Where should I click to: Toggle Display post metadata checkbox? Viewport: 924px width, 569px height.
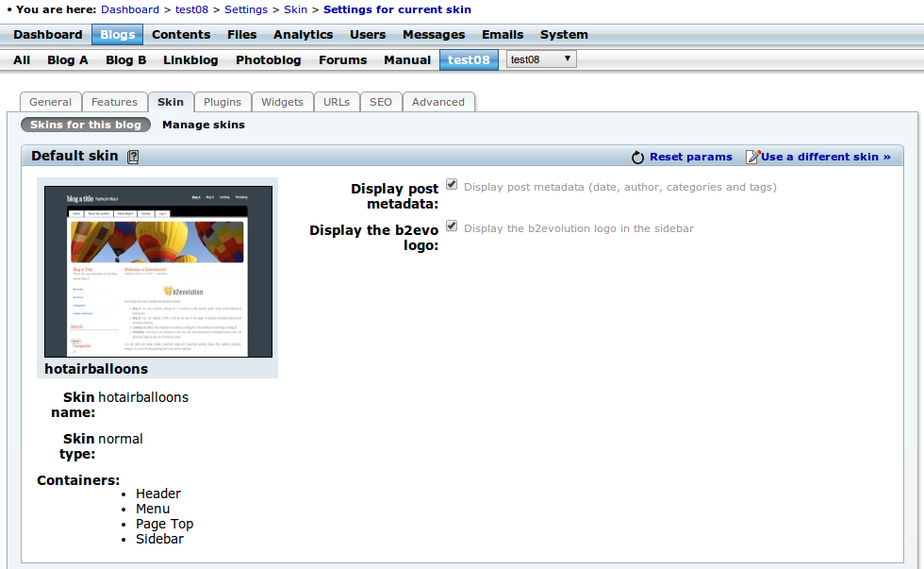coord(452,185)
